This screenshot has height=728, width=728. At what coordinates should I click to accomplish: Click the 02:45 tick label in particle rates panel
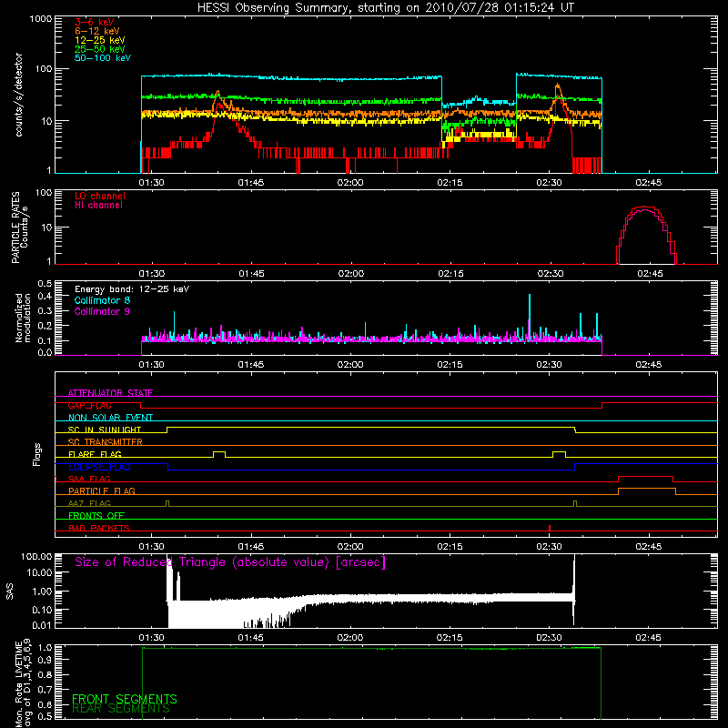tap(650, 274)
